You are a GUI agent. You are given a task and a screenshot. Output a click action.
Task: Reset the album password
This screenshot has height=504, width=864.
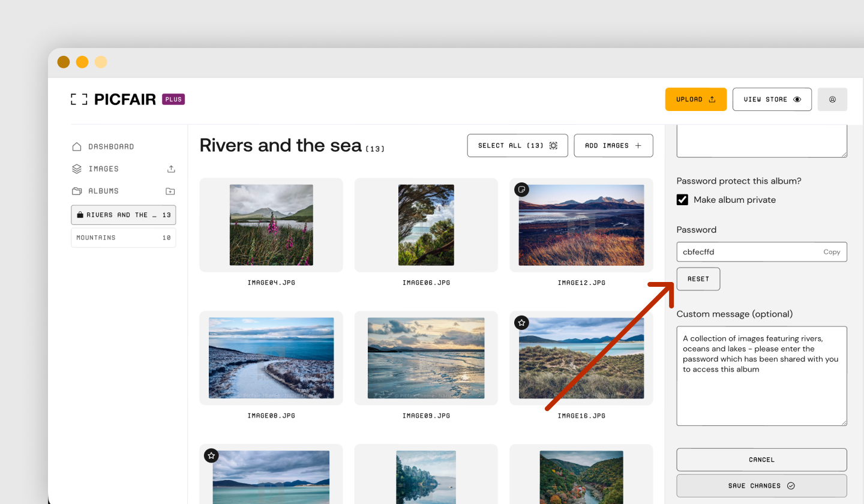(x=698, y=279)
